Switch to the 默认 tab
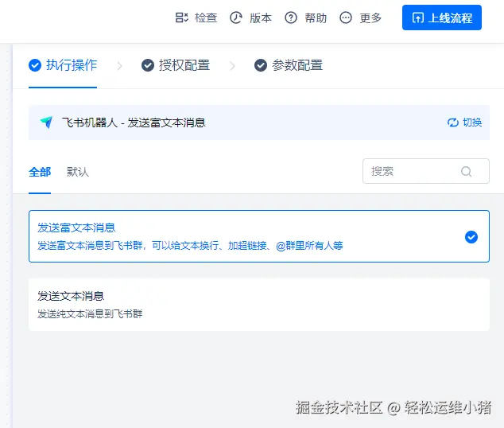The width and height of the screenshot is (504, 428). tap(77, 172)
